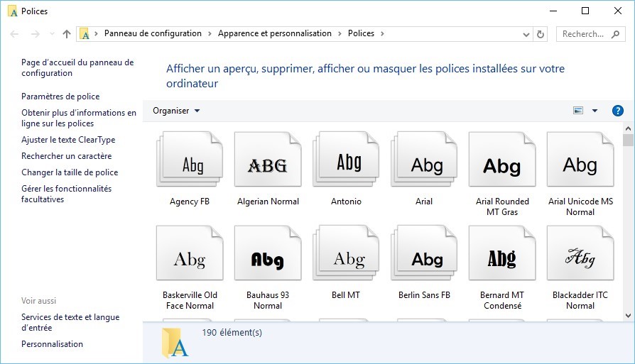This screenshot has height=364, width=635.
Task: Click the blue help question mark icon
Action: click(617, 111)
